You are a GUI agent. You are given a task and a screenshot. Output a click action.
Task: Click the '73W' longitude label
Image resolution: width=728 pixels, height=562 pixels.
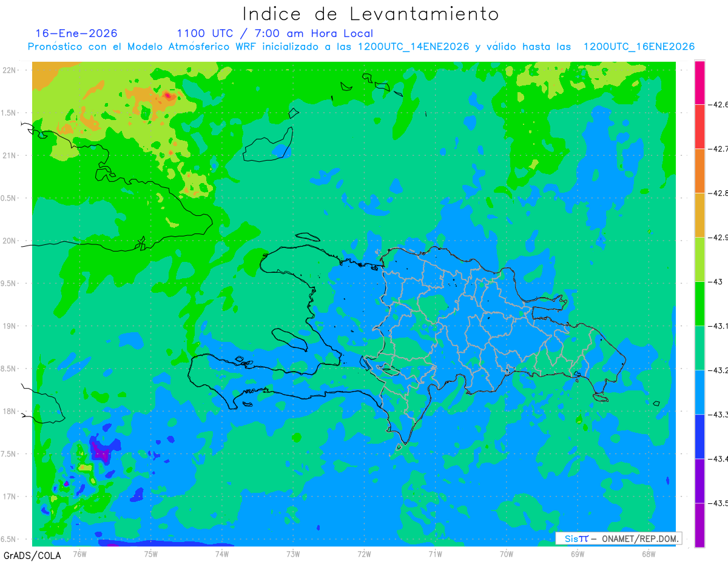click(x=293, y=554)
